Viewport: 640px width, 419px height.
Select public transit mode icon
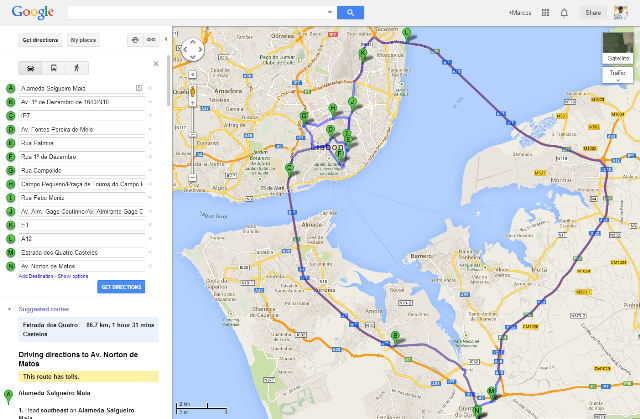[x=53, y=68]
